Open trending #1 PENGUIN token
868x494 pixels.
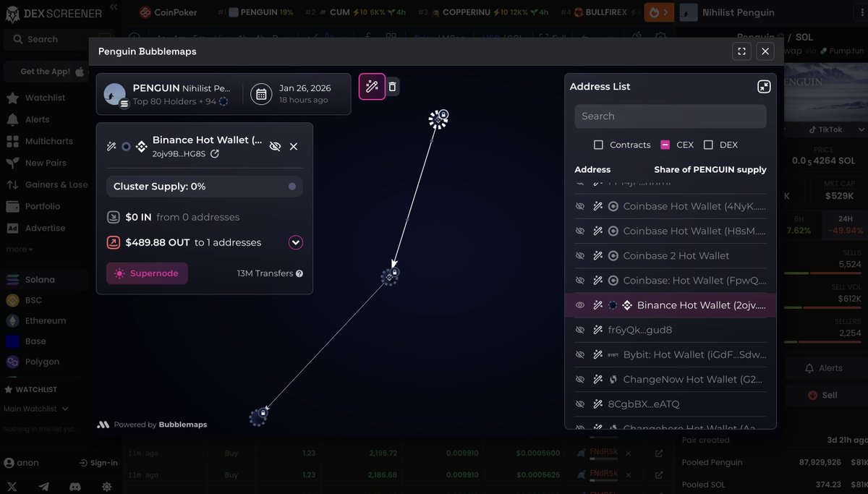pyautogui.click(x=256, y=12)
